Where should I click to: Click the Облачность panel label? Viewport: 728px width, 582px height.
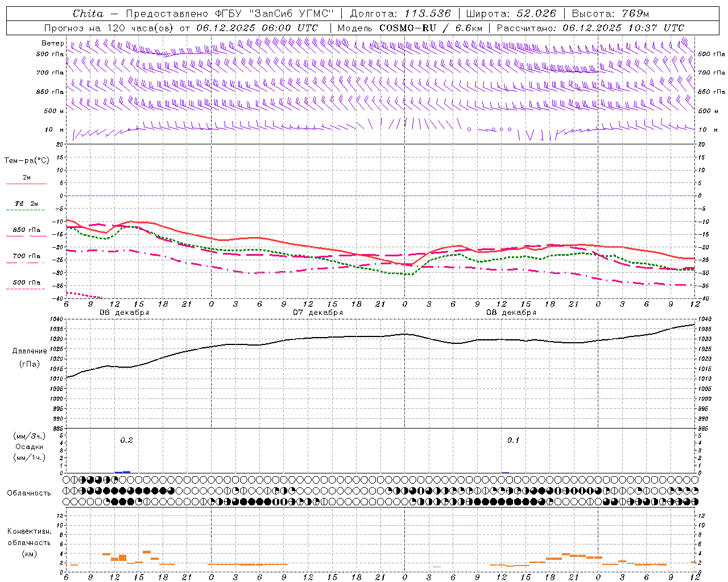click(29, 493)
